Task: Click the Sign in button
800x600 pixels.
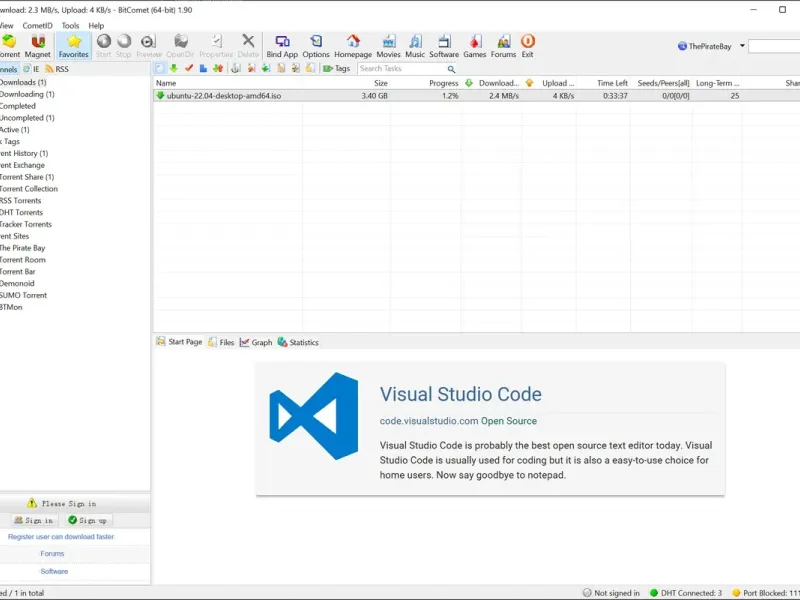Action: pyautogui.click(x=35, y=520)
